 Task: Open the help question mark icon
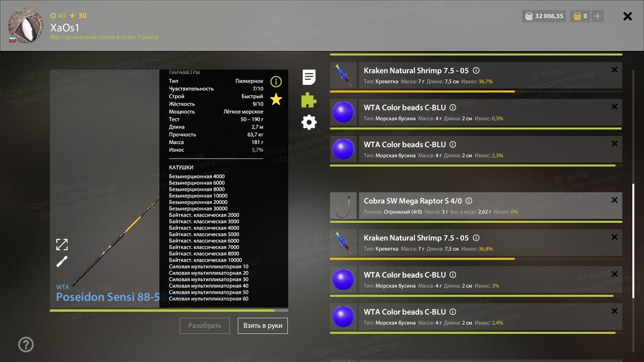[26, 344]
